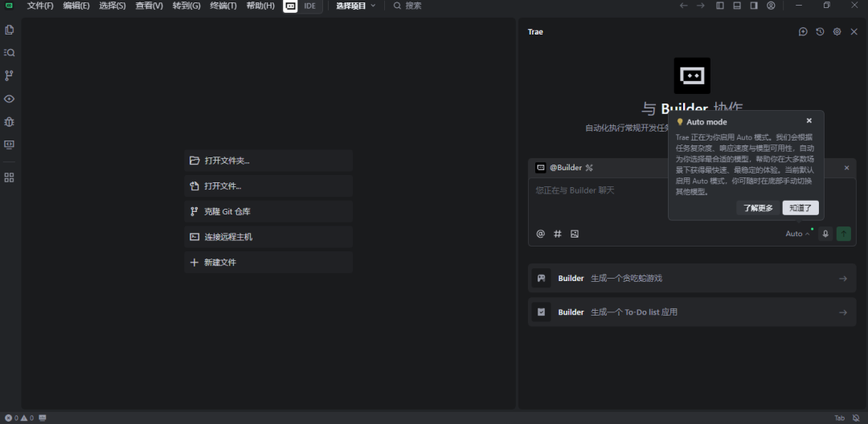The width and height of the screenshot is (868, 424).
Task: Click the 知道了 button
Action: coord(800,208)
